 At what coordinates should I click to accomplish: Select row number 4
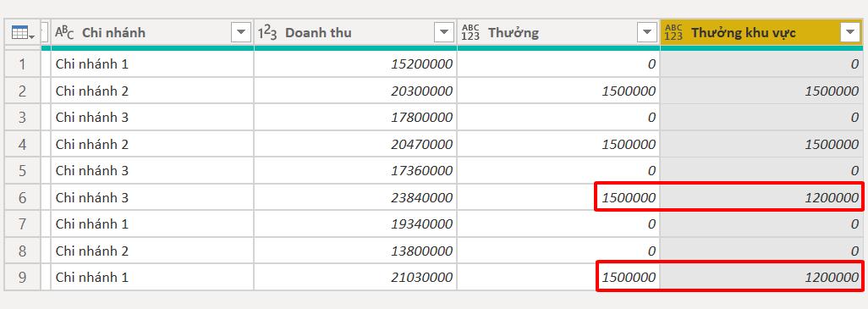point(23,144)
